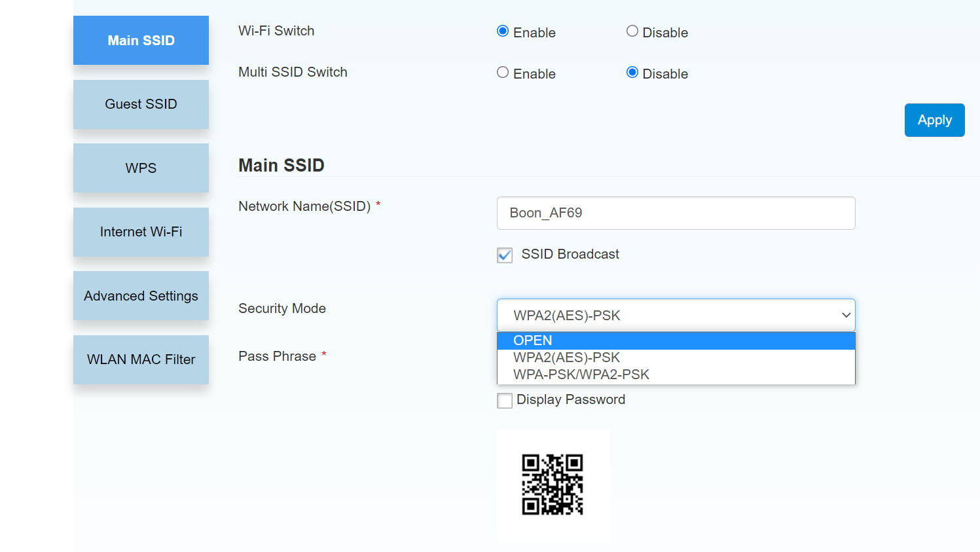Go to Internet Wi-Fi page

click(x=141, y=232)
